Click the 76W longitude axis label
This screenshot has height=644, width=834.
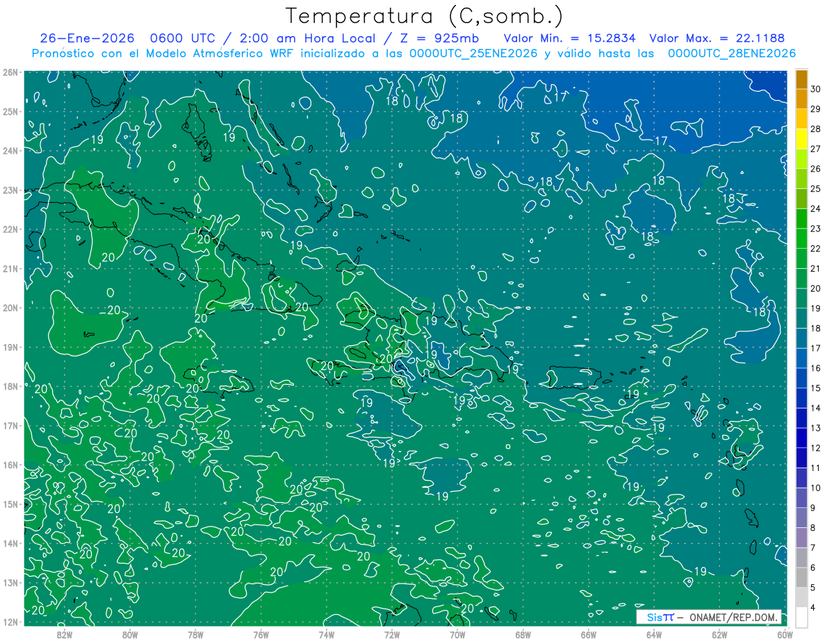tap(261, 634)
